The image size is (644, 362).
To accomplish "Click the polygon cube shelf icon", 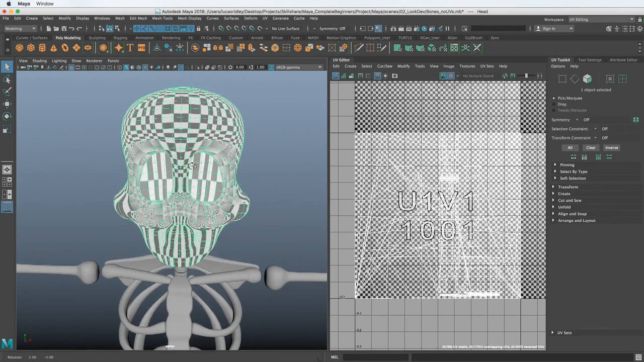I will tap(31, 48).
